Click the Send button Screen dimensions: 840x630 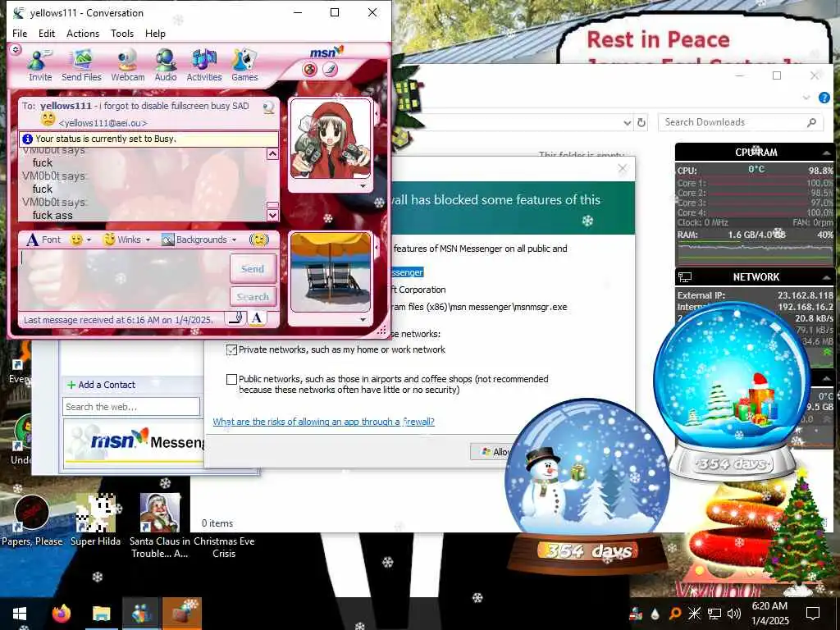click(x=253, y=268)
